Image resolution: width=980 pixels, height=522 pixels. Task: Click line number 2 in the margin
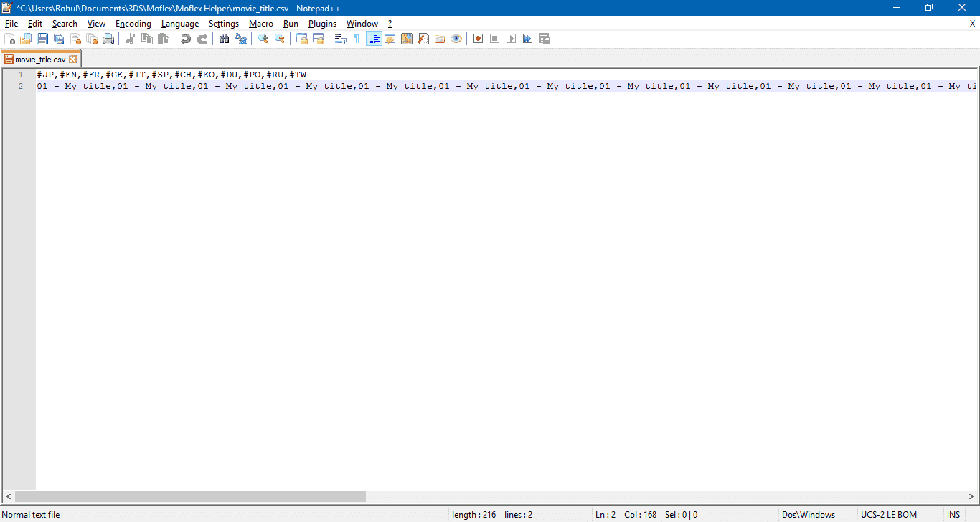point(21,86)
